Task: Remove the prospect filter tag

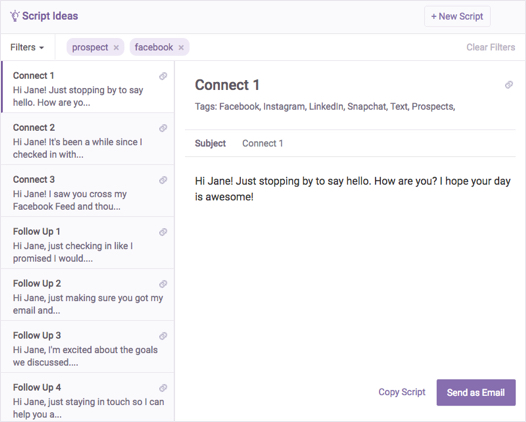Action: pyautogui.click(x=116, y=48)
